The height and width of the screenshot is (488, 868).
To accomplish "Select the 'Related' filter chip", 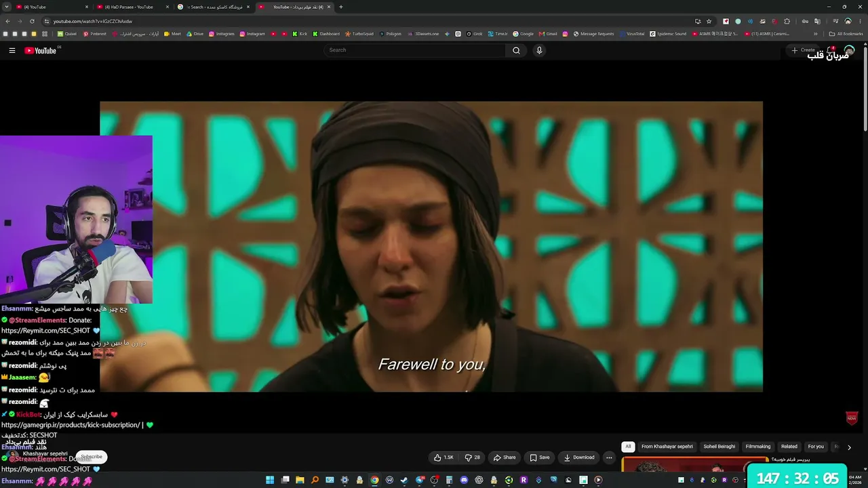I will (789, 447).
